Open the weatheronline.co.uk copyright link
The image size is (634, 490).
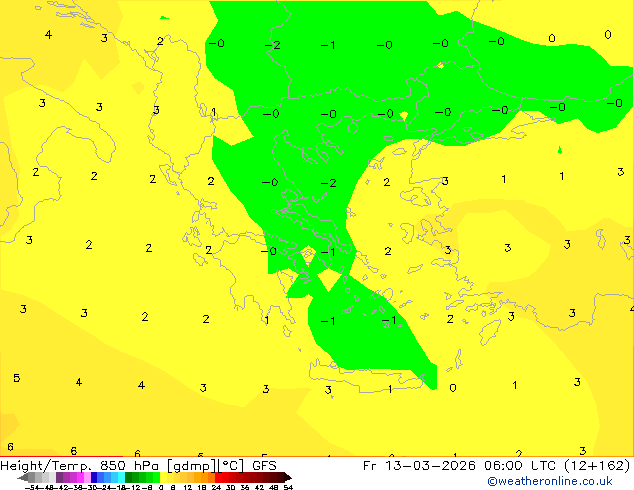click(549, 481)
